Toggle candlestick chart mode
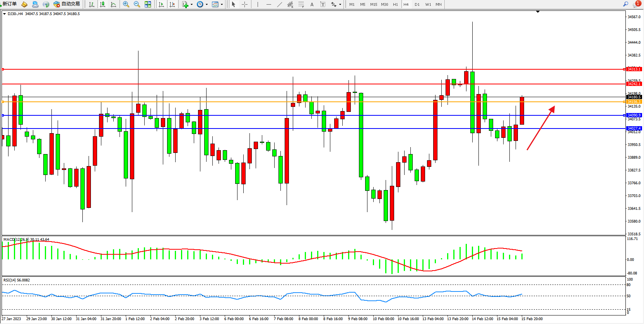The height and width of the screenshot is (324, 644). click(102, 4)
